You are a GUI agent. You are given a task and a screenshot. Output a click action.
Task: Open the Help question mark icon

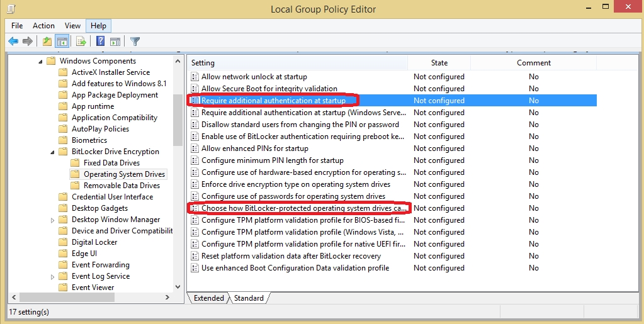[x=100, y=41]
